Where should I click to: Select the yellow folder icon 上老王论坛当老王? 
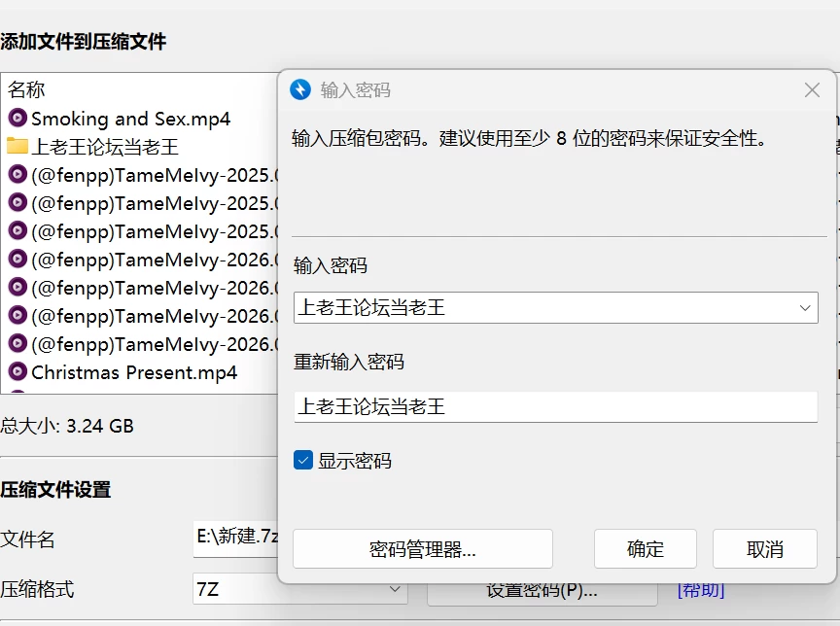click(17, 146)
